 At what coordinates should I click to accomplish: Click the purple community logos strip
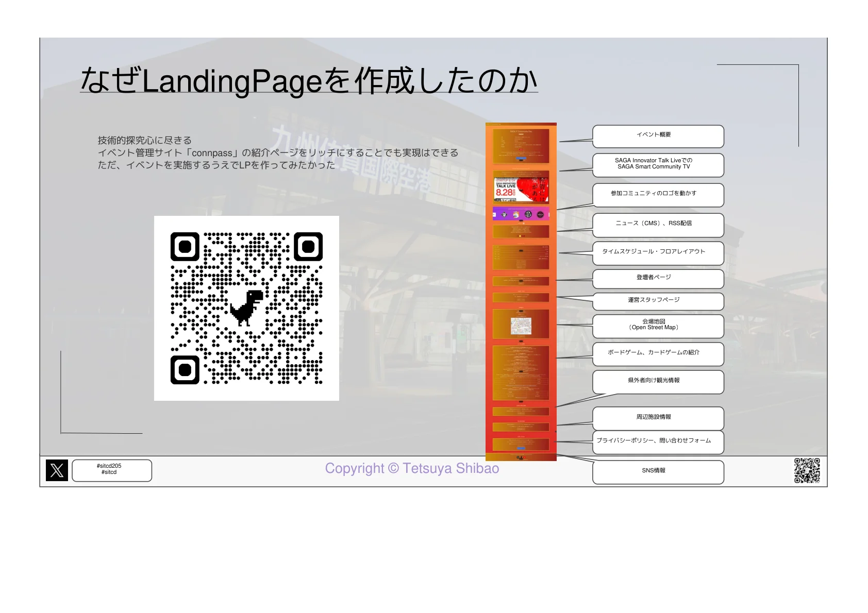pyautogui.click(x=521, y=214)
